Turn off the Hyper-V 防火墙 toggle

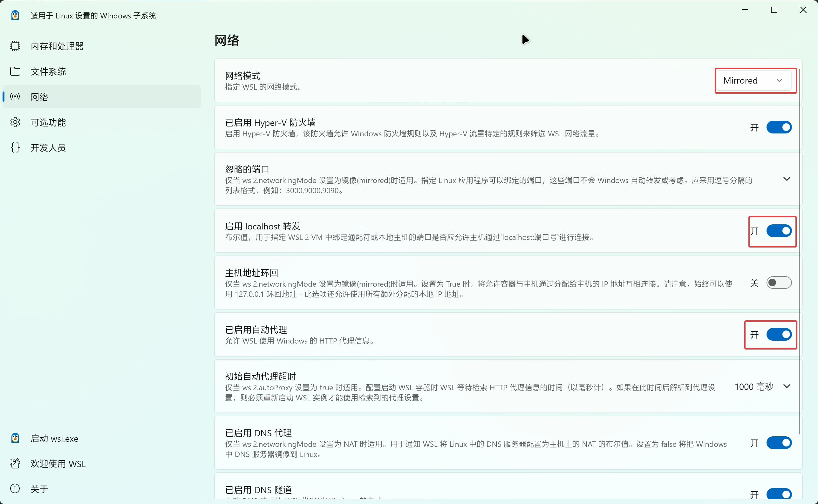tap(779, 127)
